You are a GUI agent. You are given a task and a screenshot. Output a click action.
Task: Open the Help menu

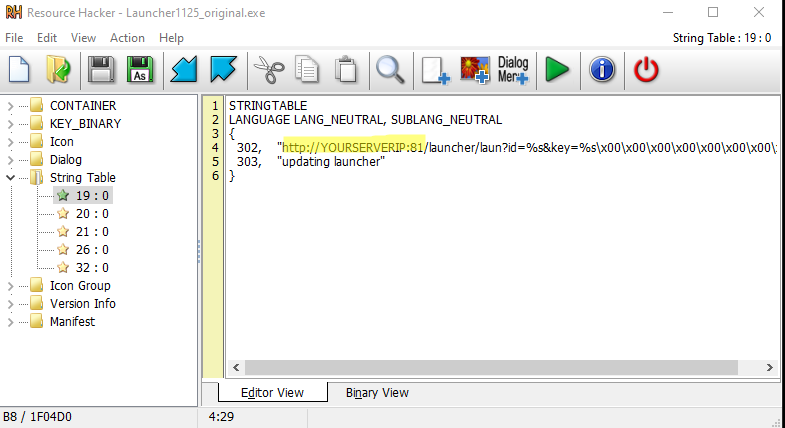coord(171,38)
